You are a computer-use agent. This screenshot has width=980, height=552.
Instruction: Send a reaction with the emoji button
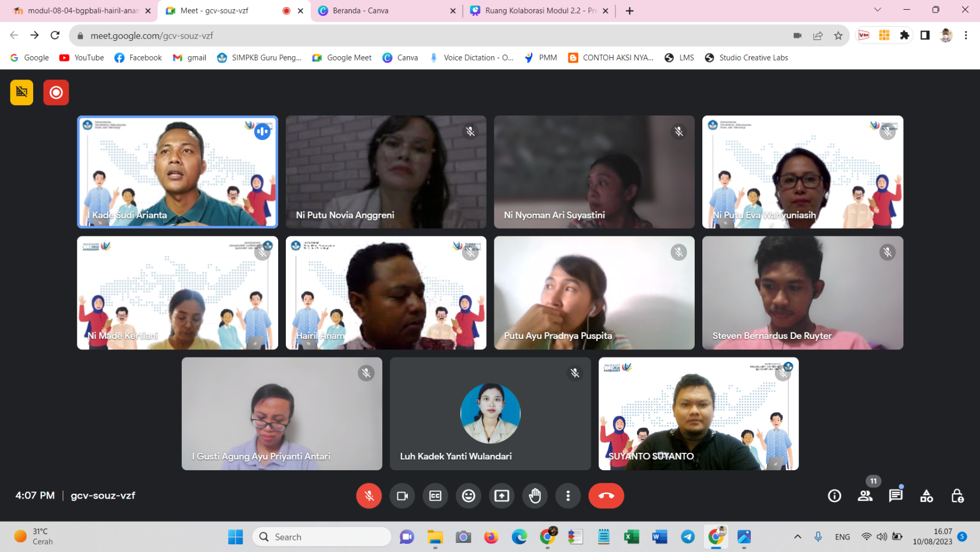pos(468,495)
